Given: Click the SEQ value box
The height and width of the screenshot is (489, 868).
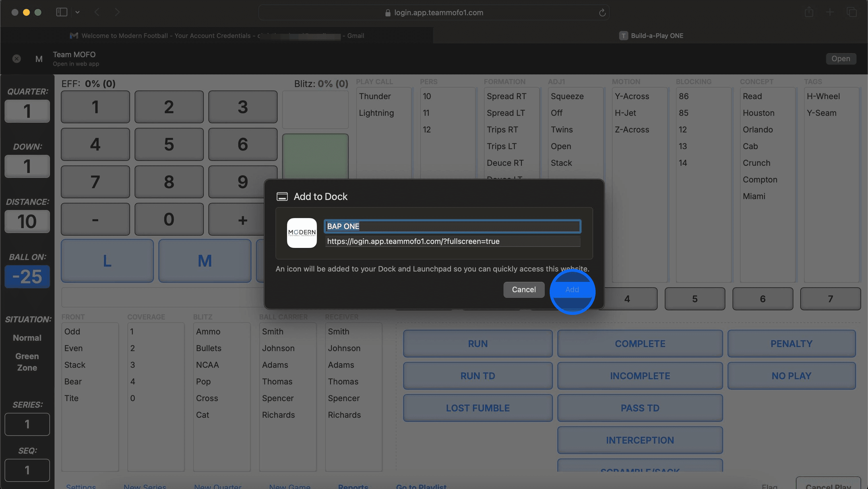Looking at the screenshot, I should point(27,470).
